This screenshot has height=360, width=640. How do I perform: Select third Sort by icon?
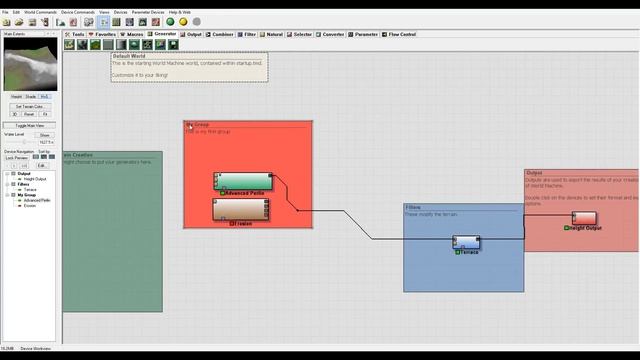(x=52, y=157)
